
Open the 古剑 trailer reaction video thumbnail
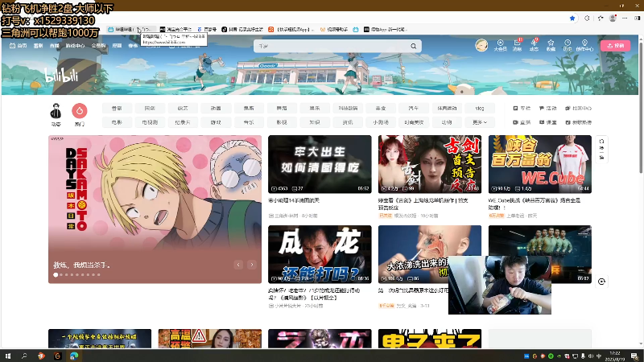(430, 164)
